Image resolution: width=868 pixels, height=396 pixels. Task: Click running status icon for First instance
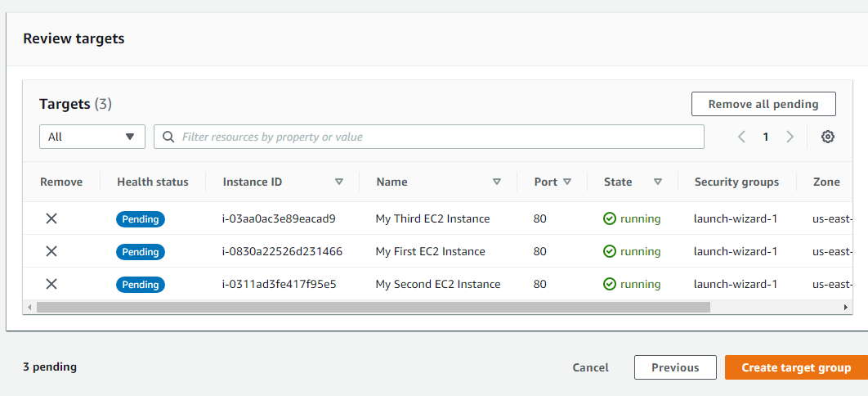coord(610,251)
